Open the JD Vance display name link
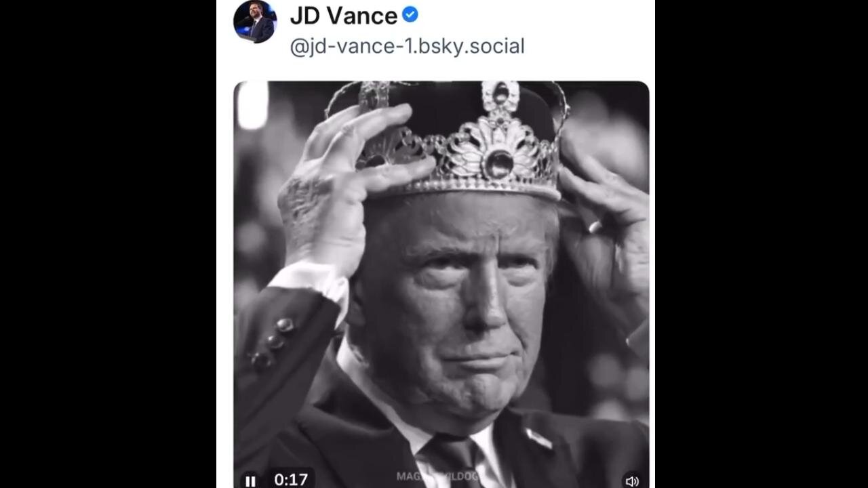Viewport: 868px width, 488px height. point(343,16)
